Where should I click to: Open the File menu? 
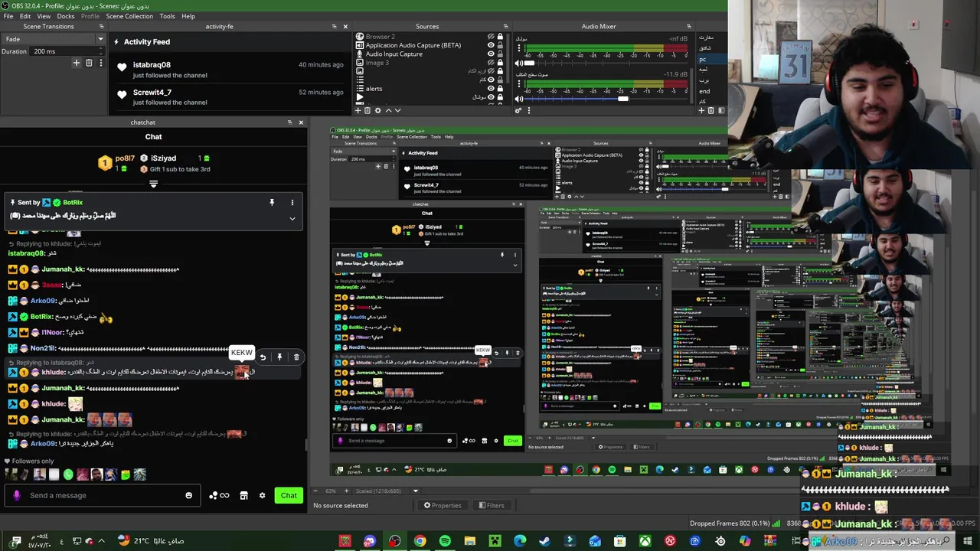point(8,16)
